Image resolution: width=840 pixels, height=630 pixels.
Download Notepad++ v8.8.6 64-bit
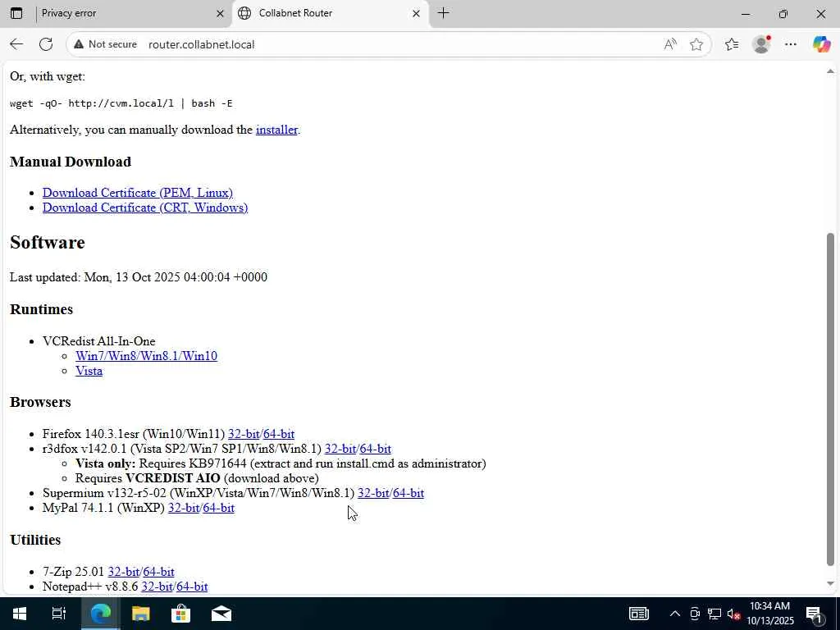tap(192, 587)
